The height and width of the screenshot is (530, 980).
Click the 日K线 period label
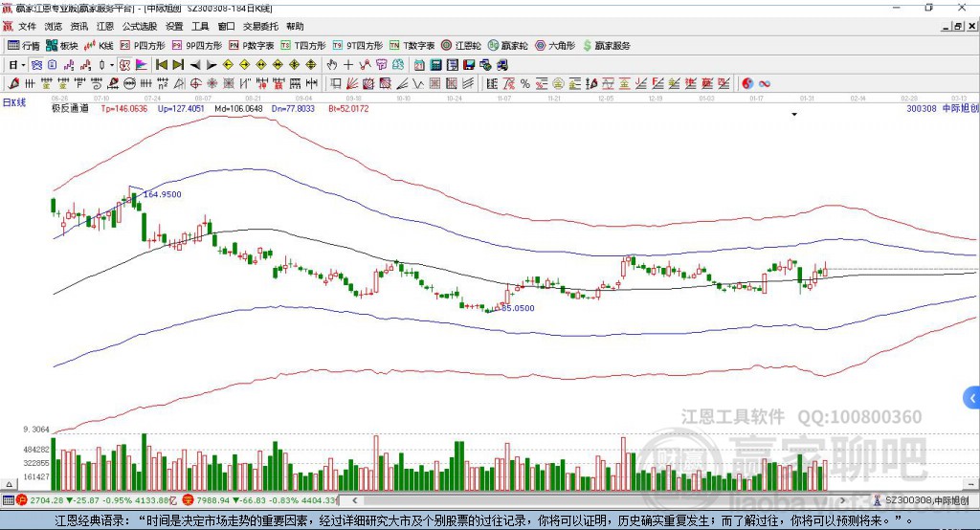[x=14, y=102]
